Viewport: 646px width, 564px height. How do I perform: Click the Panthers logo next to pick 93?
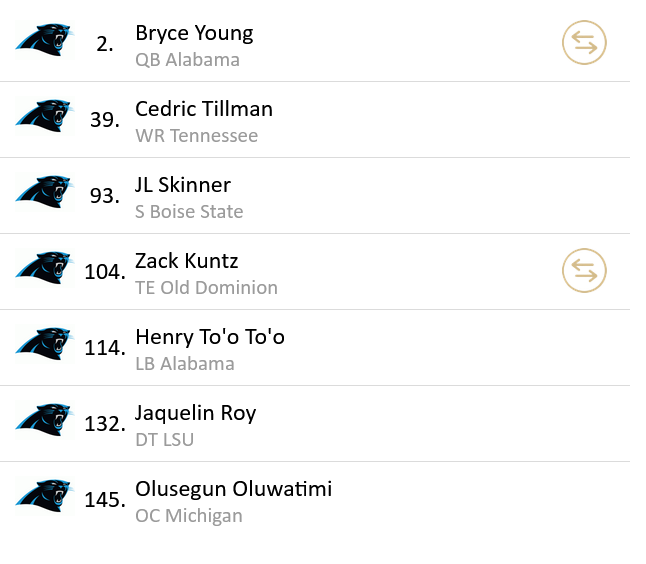(x=44, y=194)
